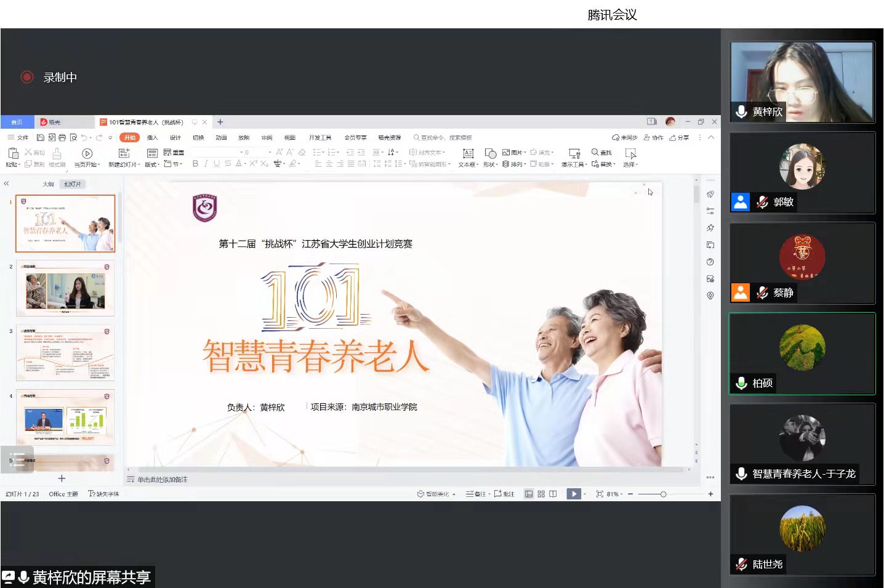Switch to the 大纲 outline panel tab
The image size is (884, 588).
[x=48, y=184]
